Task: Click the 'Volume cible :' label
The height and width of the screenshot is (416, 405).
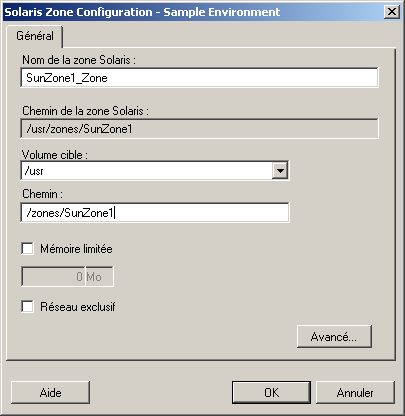Action: point(55,155)
